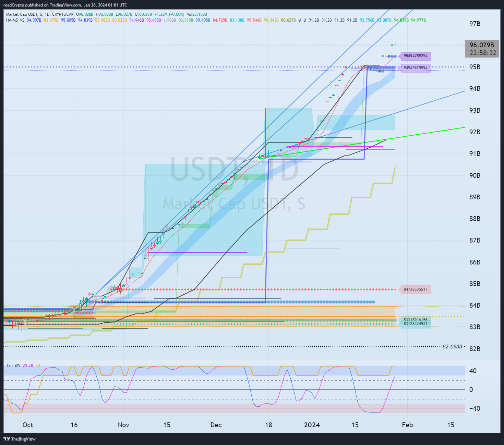Click the 97B price axis label

pyautogui.click(x=475, y=24)
